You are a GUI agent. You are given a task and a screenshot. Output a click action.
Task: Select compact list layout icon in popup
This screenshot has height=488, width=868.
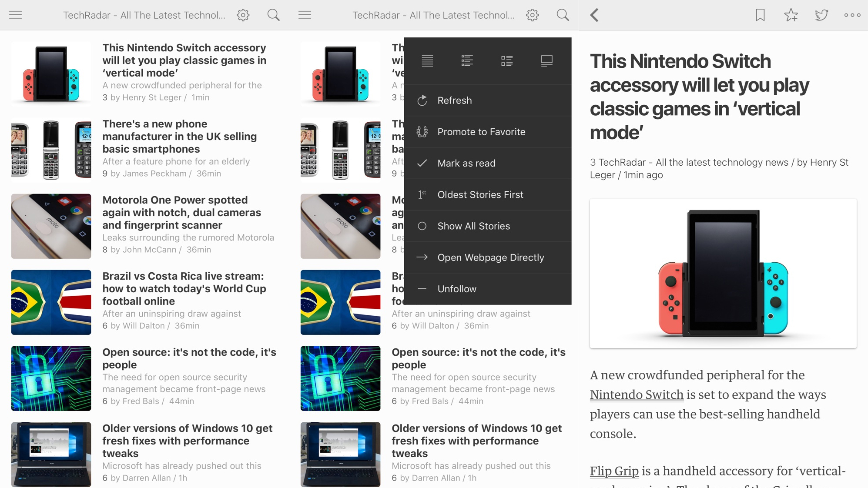467,61
